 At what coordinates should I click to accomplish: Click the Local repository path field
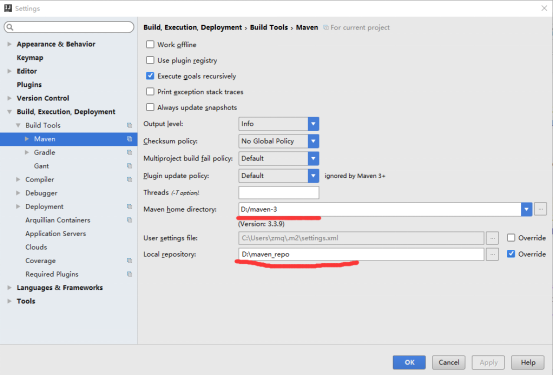(x=361, y=254)
